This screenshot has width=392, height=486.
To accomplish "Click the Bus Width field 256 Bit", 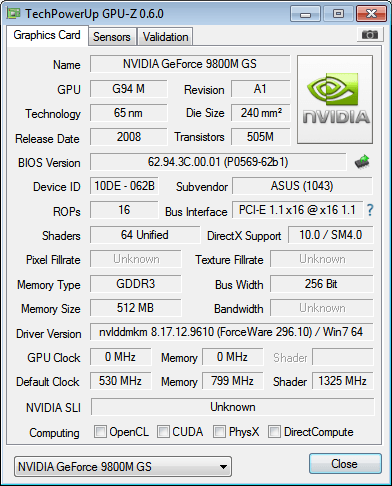I will point(322,284).
